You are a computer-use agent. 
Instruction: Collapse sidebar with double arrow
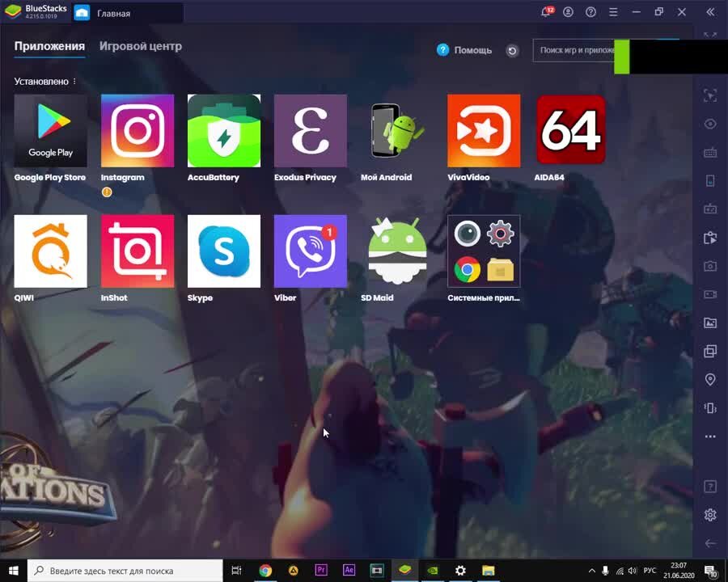[710, 12]
